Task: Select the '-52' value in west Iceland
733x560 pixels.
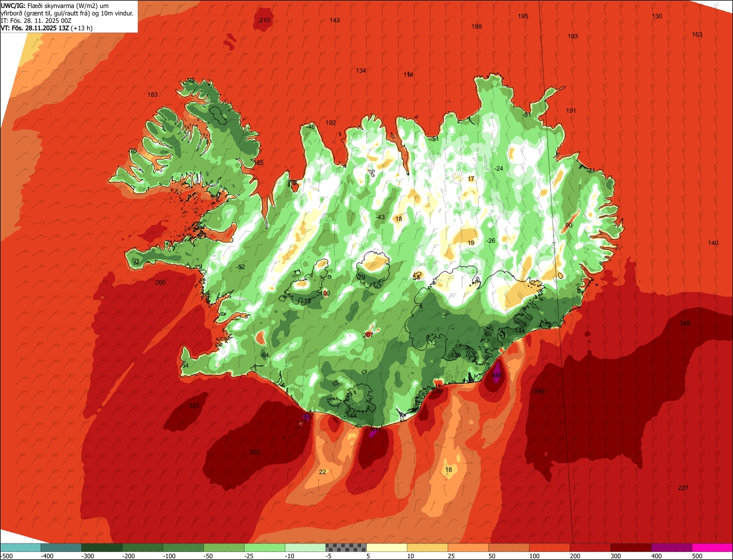Action: [241, 267]
